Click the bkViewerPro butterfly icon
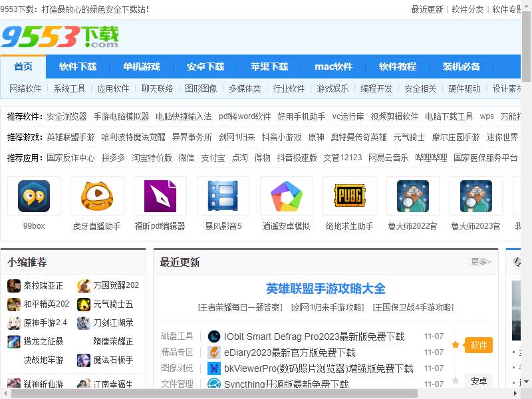 [x=214, y=368]
